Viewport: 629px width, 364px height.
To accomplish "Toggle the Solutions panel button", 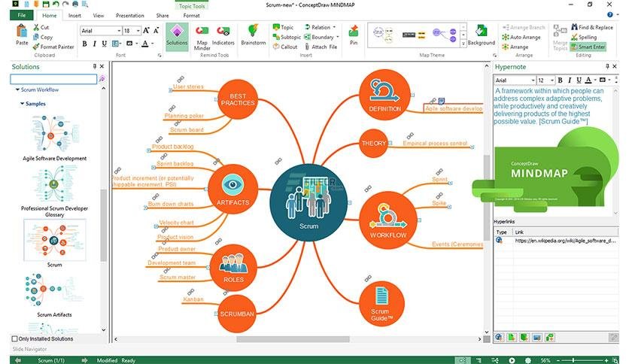I will 177,37.
